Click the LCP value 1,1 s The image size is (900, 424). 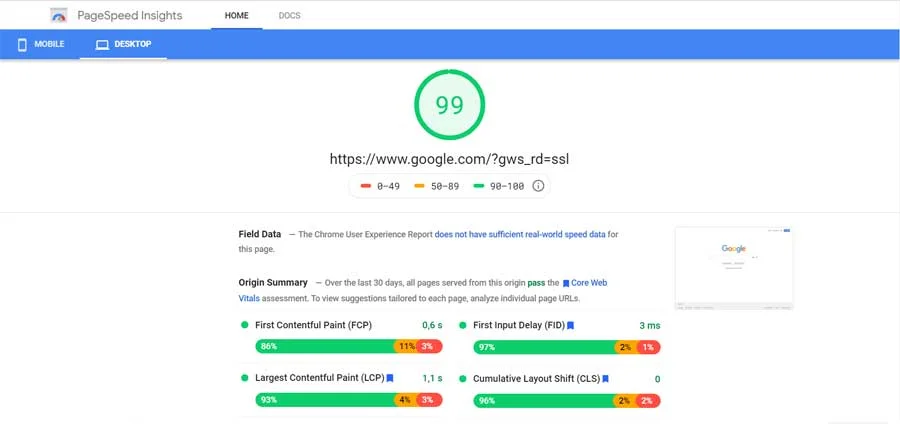[x=432, y=379]
